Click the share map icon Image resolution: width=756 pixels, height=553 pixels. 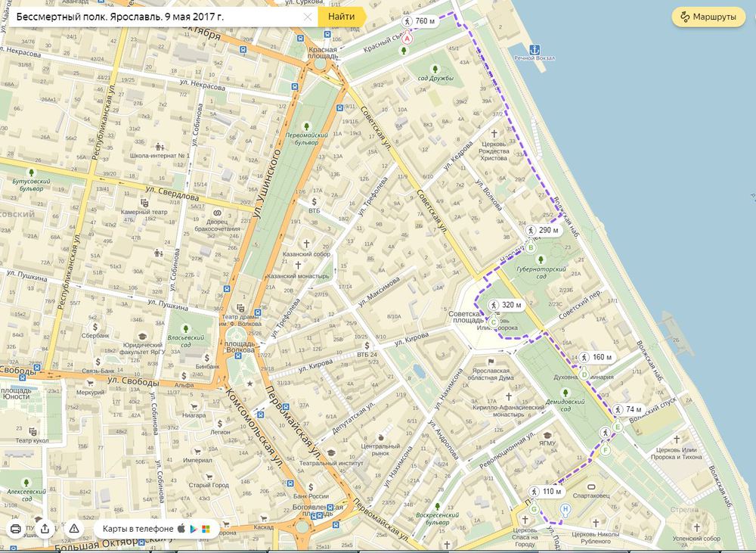pos(45,529)
